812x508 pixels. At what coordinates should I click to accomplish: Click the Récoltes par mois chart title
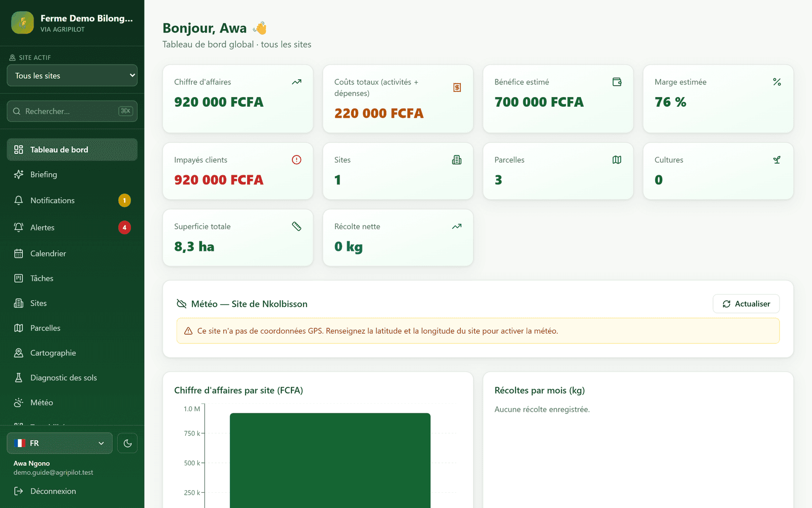539,390
